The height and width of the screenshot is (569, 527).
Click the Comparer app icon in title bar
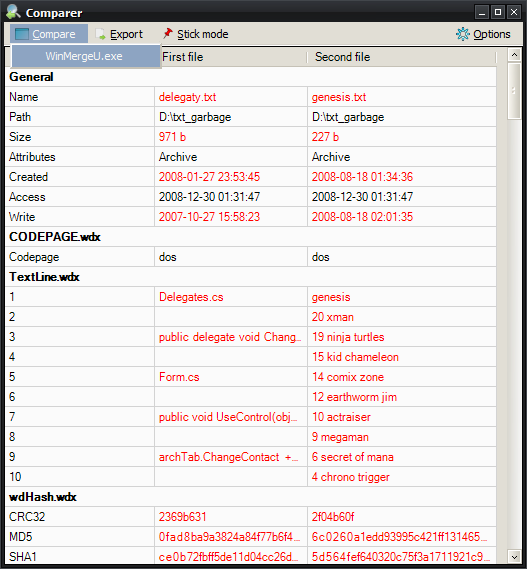click(13, 12)
